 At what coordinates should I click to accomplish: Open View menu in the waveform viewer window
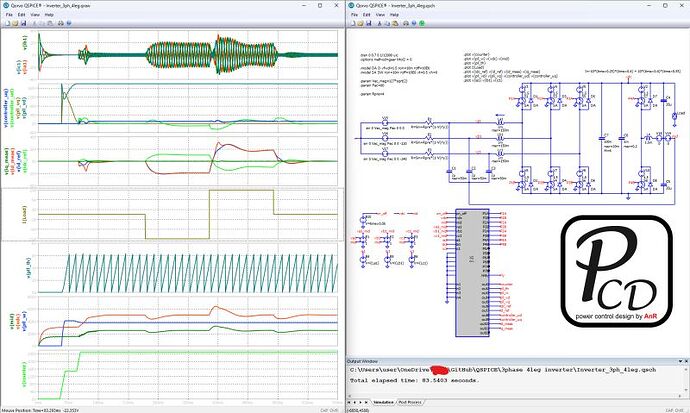[35, 15]
